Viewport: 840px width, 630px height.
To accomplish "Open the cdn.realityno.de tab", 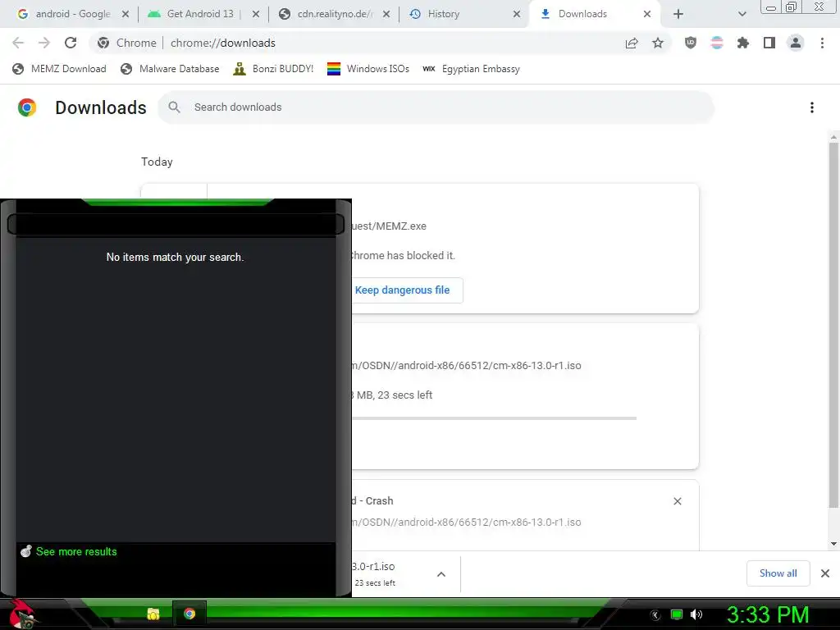I will [x=334, y=14].
